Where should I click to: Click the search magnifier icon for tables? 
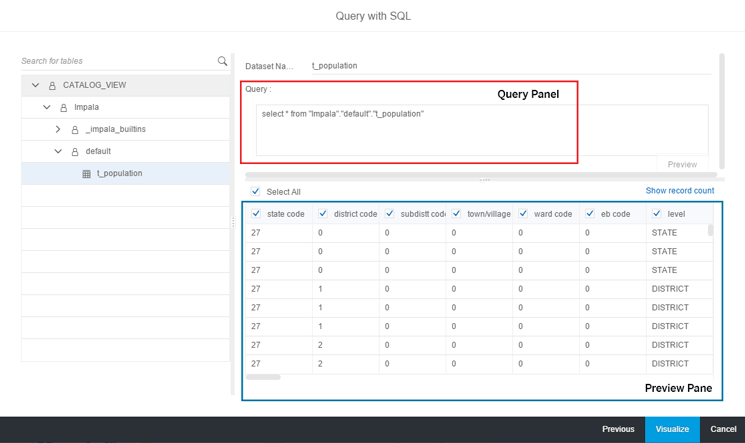(x=222, y=61)
